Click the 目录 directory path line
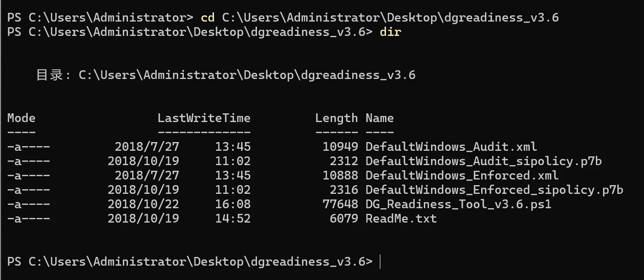 pos(226,75)
